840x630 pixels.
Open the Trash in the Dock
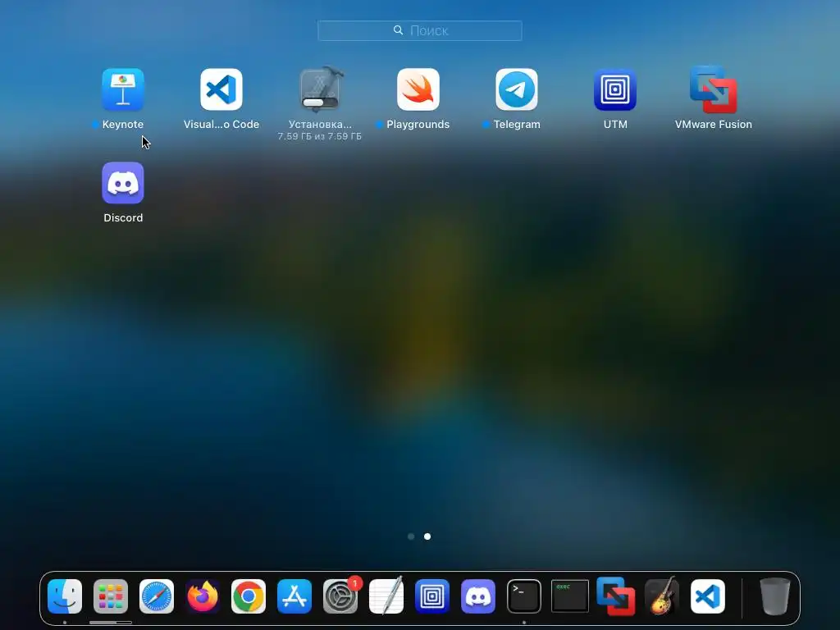774,596
